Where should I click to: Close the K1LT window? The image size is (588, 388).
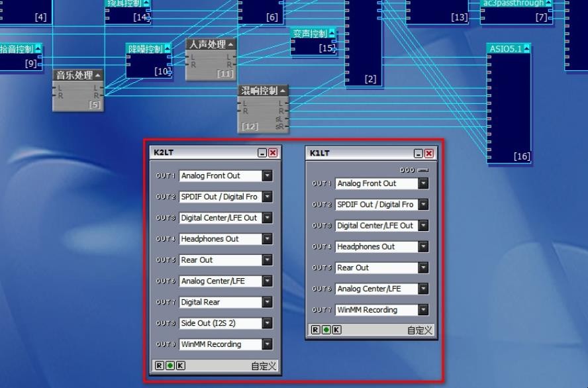(428, 154)
